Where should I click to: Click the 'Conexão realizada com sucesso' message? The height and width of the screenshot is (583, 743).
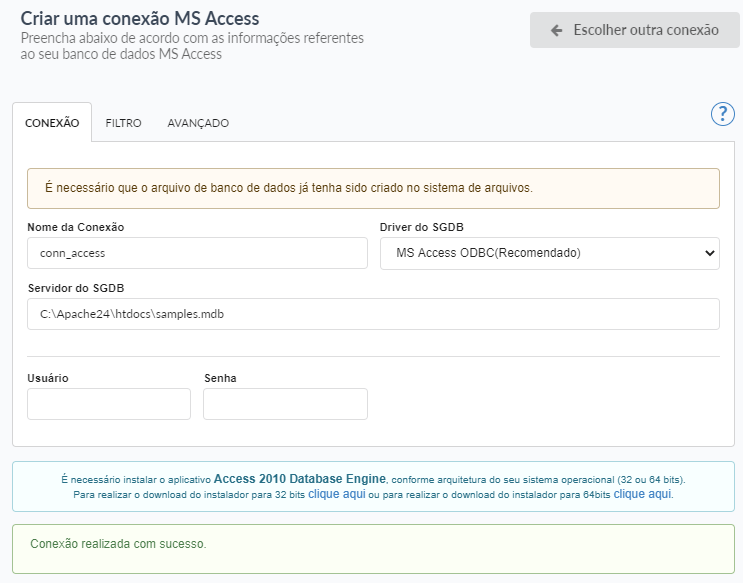[x=119, y=544]
